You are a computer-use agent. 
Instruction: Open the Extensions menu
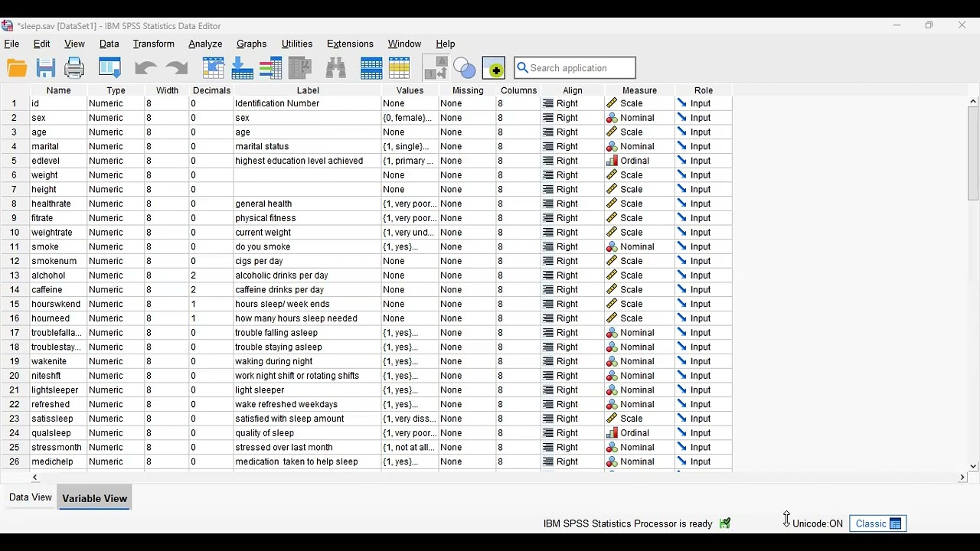click(x=350, y=44)
